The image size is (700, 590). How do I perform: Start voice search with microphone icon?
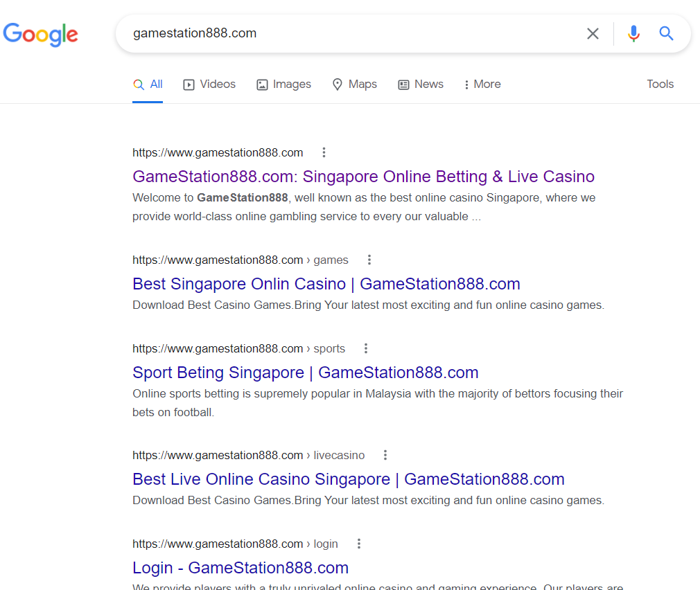(x=633, y=33)
